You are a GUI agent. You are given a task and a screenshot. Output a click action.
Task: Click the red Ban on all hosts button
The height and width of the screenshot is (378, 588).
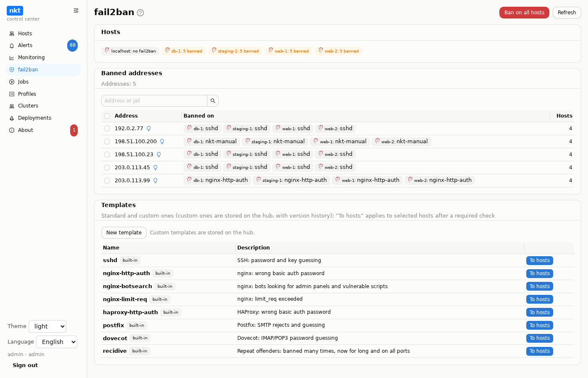point(524,13)
